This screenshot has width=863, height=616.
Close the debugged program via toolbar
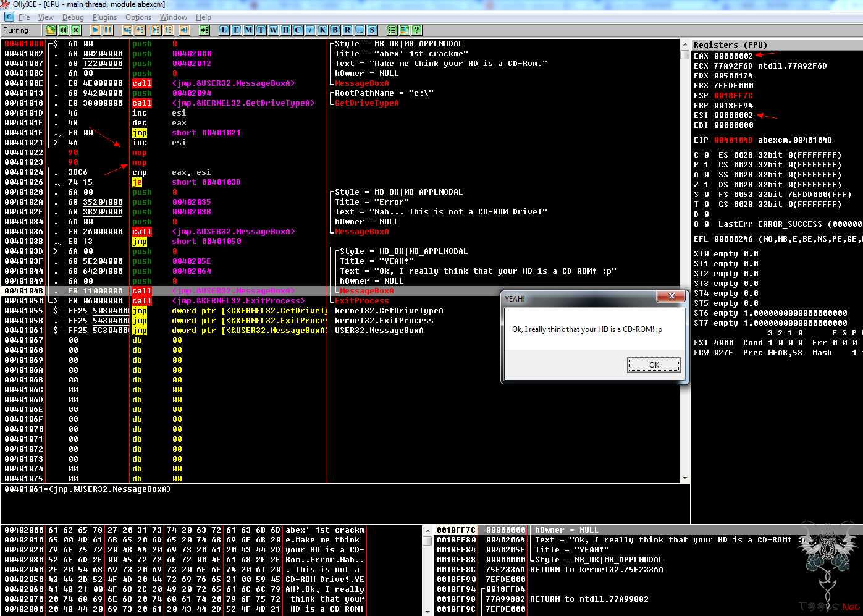coord(75,30)
